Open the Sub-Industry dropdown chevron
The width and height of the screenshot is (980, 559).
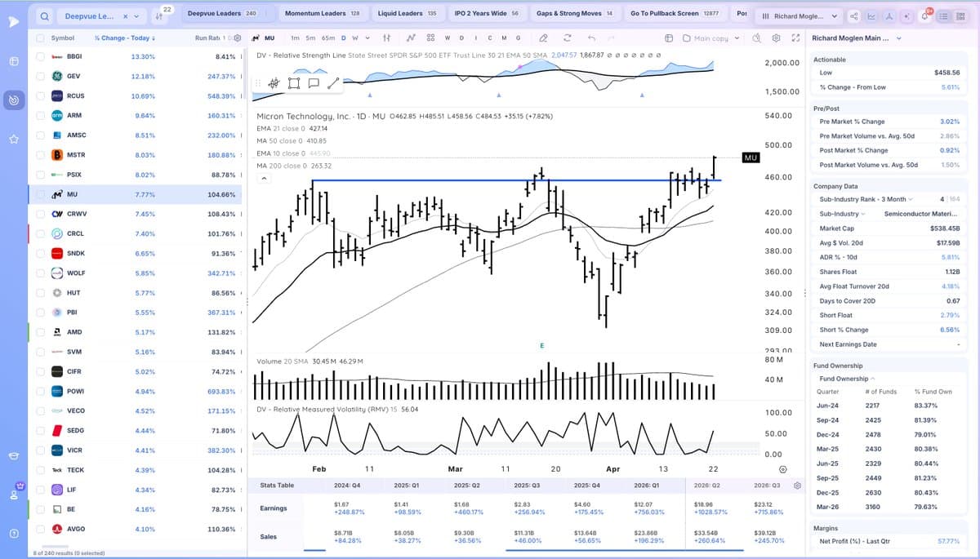point(863,214)
